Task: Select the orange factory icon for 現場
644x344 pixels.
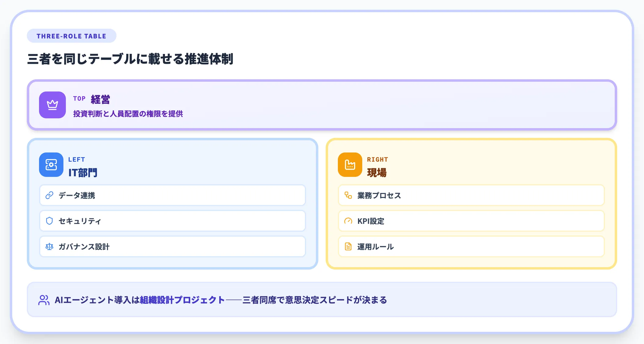Action: (350, 165)
